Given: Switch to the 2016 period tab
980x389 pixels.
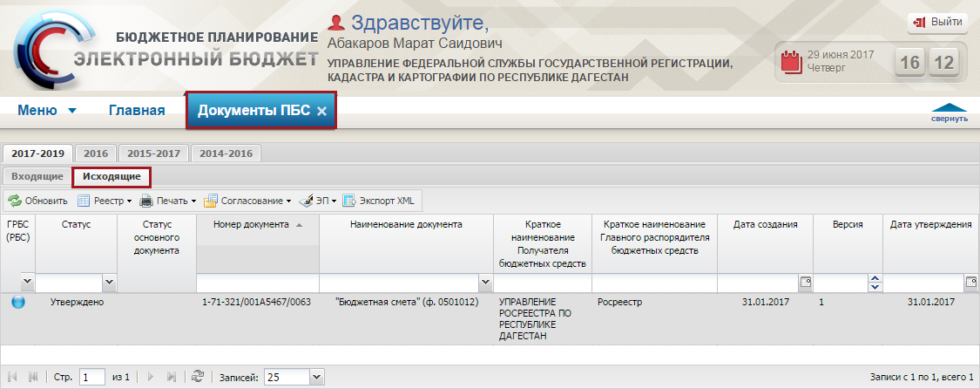Looking at the screenshot, I should point(96,154).
